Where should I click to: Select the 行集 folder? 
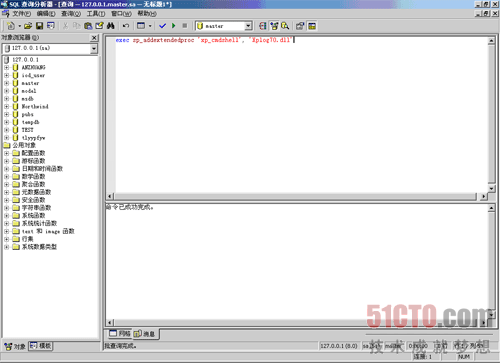click(x=27, y=239)
